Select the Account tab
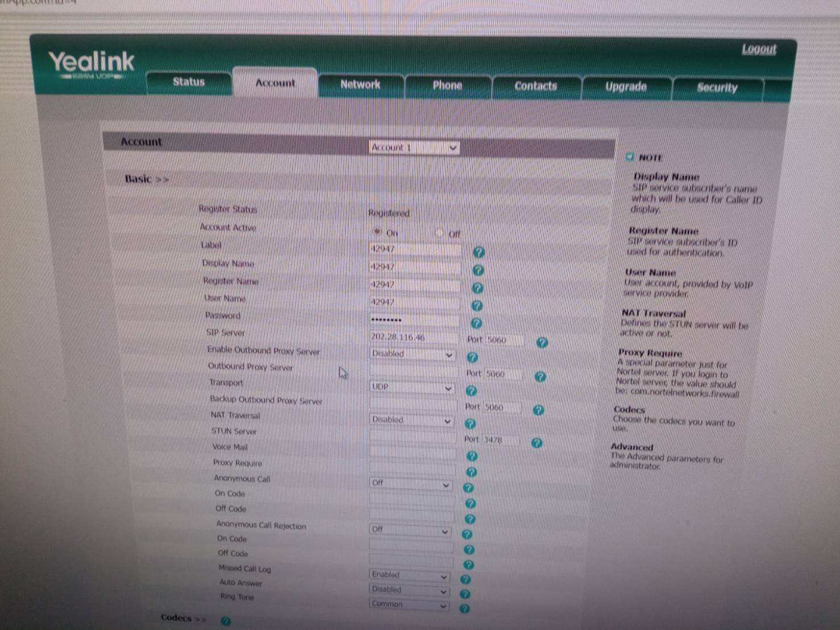Viewport: 840px width, 630px height. (275, 83)
